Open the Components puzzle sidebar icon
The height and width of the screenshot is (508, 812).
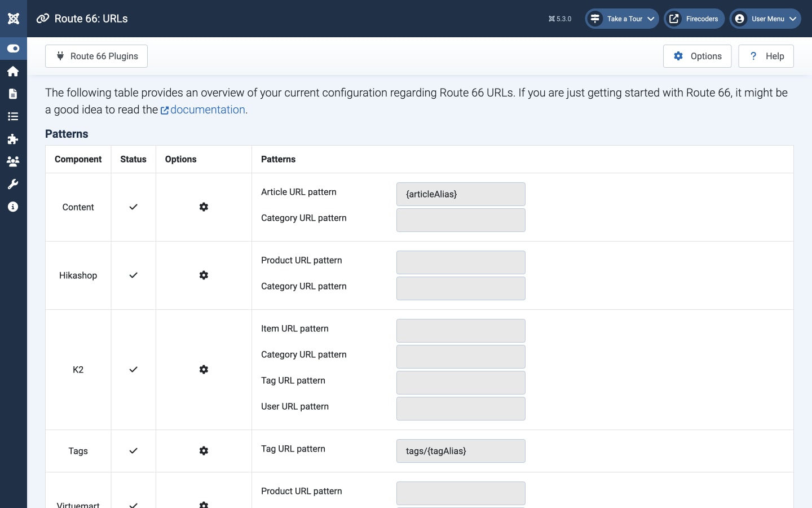click(x=13, y=139)
